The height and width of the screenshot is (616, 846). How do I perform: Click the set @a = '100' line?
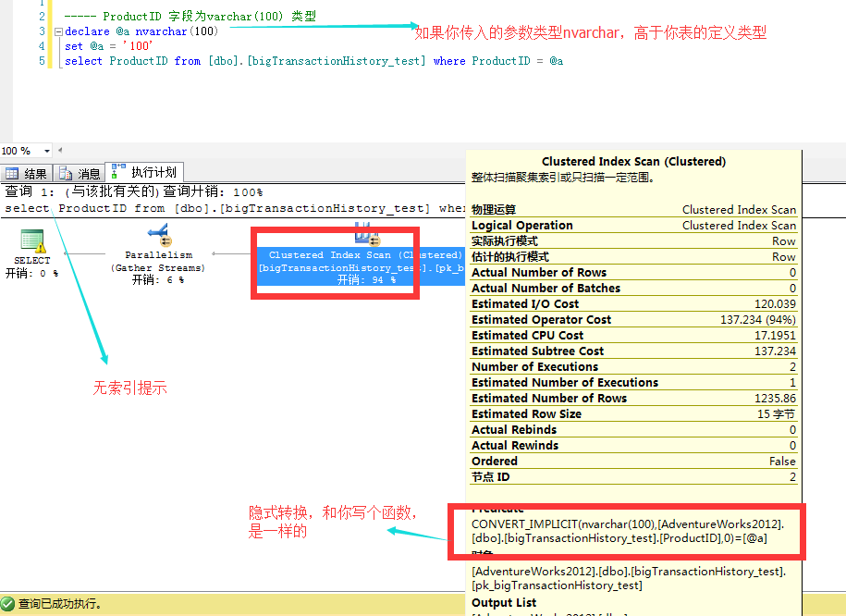(x=108, y=46)
